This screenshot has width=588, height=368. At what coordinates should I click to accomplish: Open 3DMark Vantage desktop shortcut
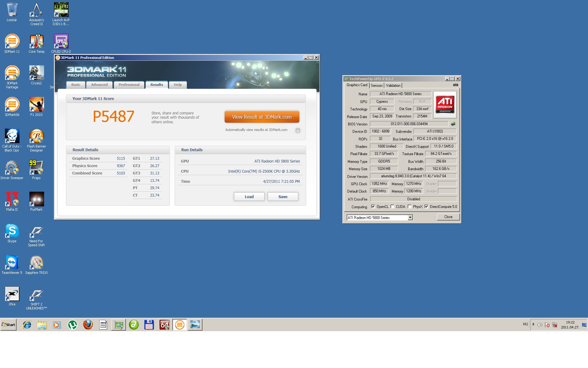click(12, 77)
